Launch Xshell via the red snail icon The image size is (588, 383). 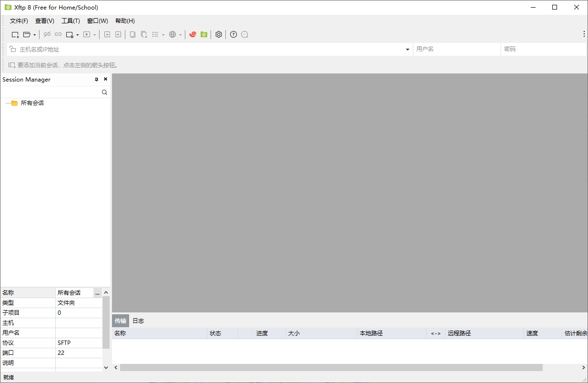tap(193, 34)
